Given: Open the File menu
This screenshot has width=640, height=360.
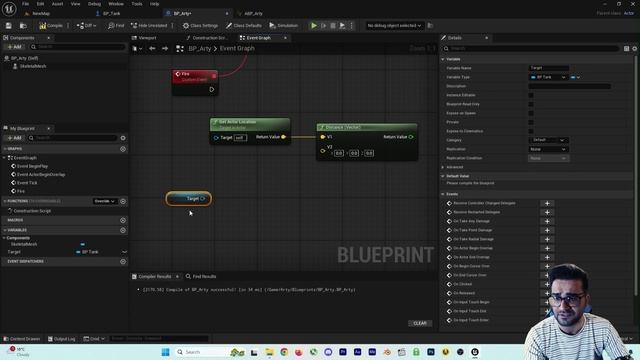Looking at the screenshot, I should [25, 4].
